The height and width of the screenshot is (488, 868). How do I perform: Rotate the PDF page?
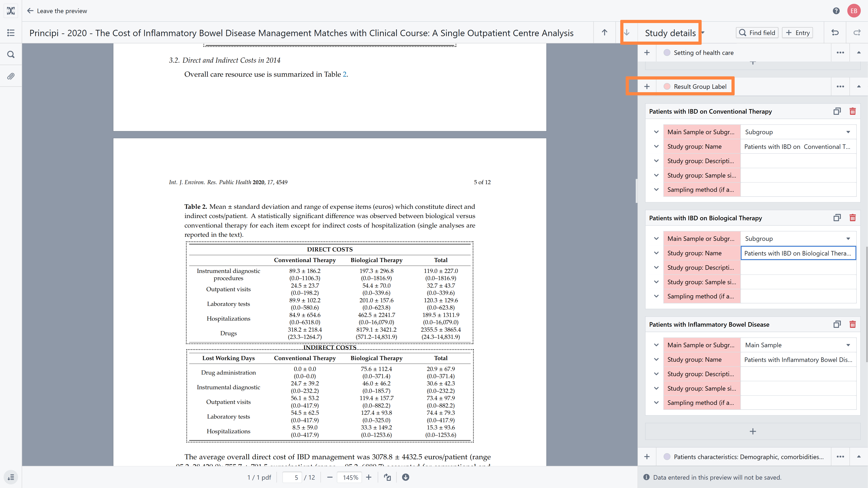387,477
